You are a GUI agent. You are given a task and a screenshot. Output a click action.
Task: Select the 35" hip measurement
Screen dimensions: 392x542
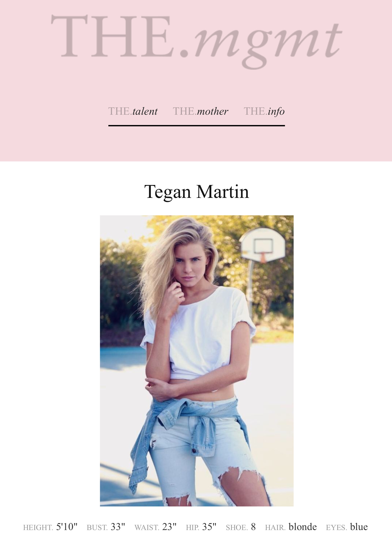click(209, 527)
